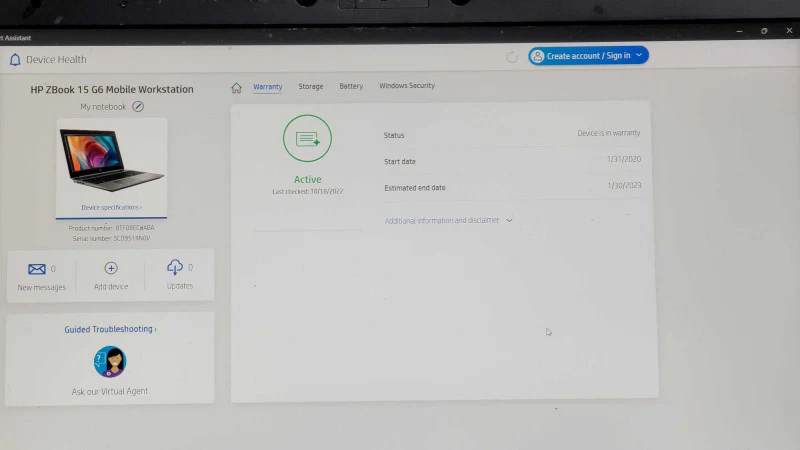Expand Additional information and disclaimer
This screenshot has height=450, width=800.
tap(448, 220)
